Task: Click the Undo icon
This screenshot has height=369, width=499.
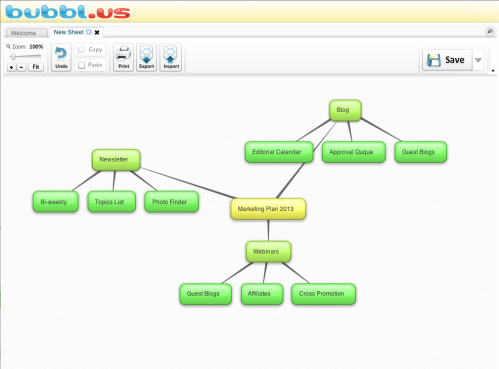Action: (x=61, y=57)
